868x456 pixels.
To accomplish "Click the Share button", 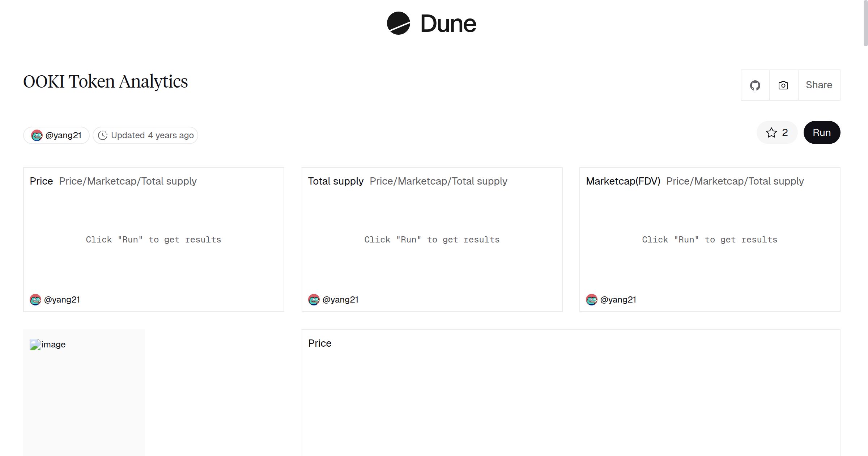I will [819, 85].
